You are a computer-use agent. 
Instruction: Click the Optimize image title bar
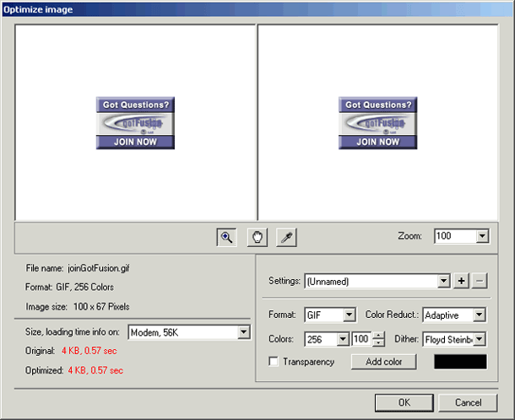click(257, 9)
